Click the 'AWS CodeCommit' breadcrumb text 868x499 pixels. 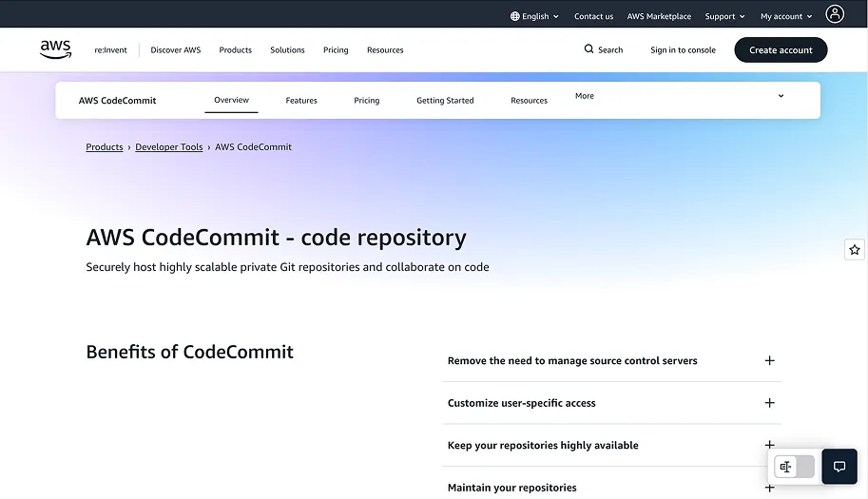(x=253, y=146)
